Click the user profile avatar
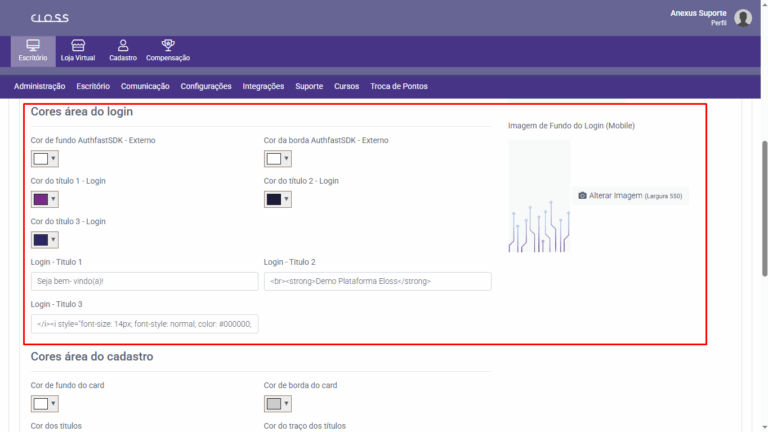The height and width of the screenshot is (432, 768). point(743,18)
